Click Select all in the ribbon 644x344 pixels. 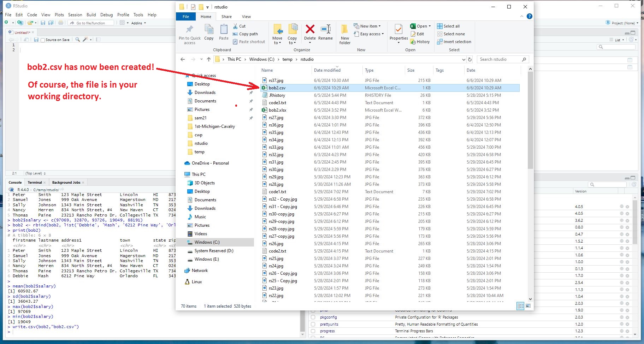[448, 26]
